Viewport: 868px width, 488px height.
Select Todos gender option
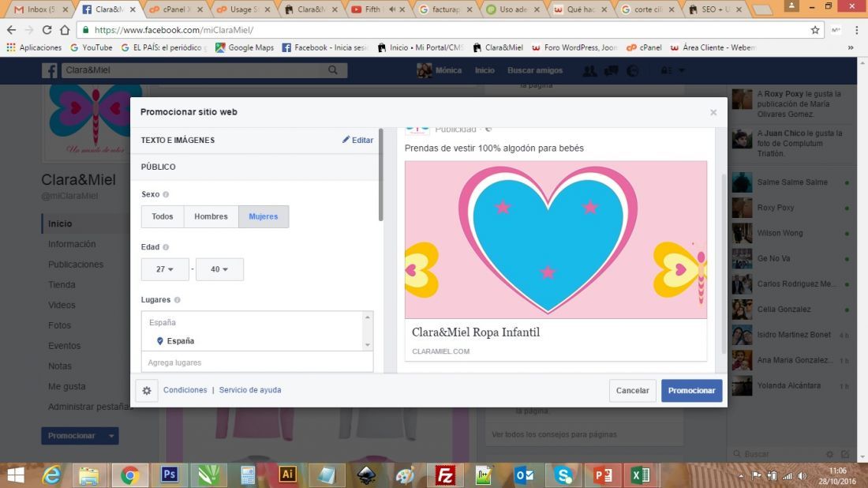[163, 216]
